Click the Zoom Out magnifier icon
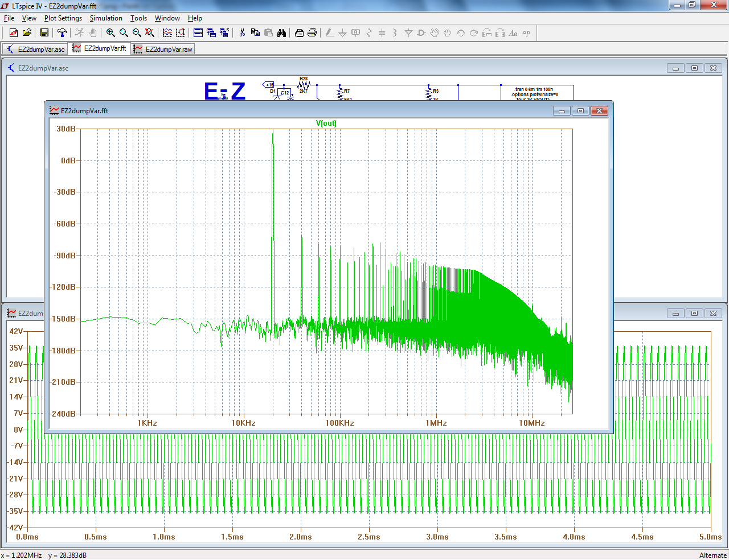729x560 pixels. click(x=137, y=33)
